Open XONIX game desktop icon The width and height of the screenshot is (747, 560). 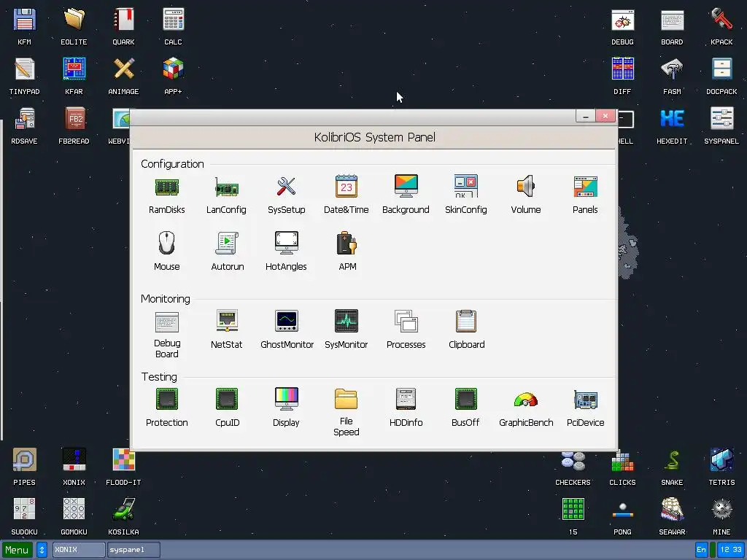pos(74,460)
